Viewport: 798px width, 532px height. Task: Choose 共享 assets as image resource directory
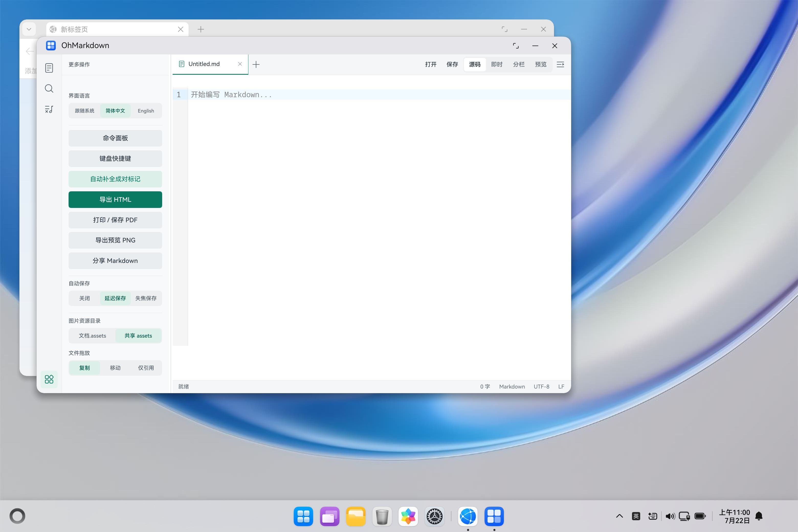pyautogui.click(x=138, y=336)
